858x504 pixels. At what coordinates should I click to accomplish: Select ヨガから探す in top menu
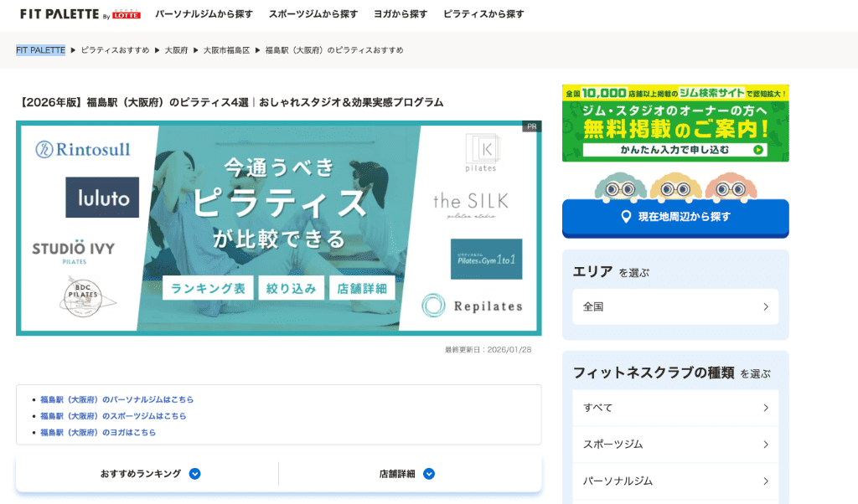pyautogui.click(x=401, y=14)
